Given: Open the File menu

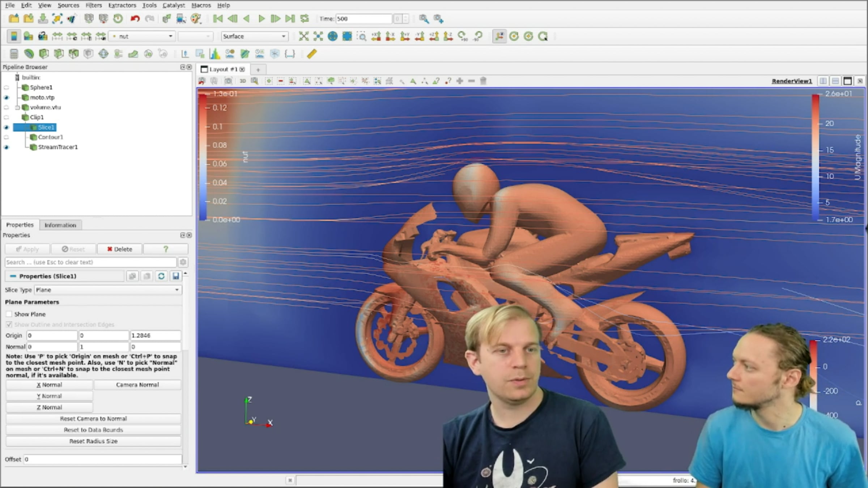Looking at the screenshot, I should pyautogui.click(x=10, y=5).
